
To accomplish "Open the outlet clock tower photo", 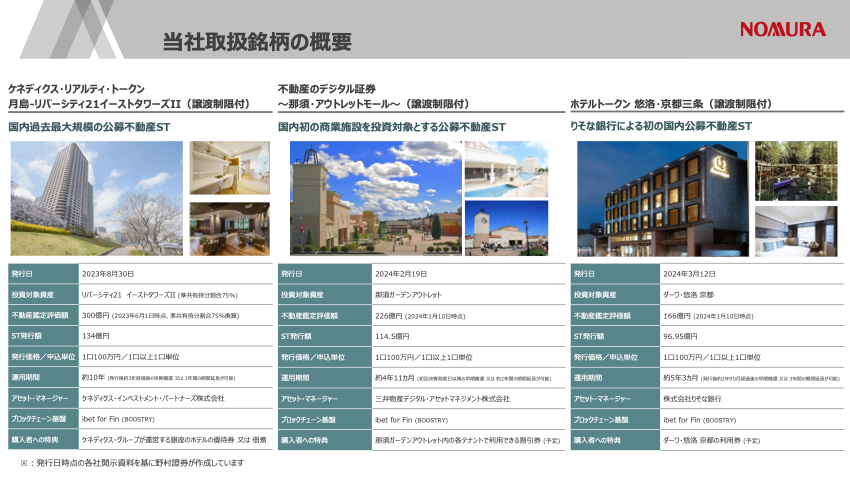I will tap(506, 228).
